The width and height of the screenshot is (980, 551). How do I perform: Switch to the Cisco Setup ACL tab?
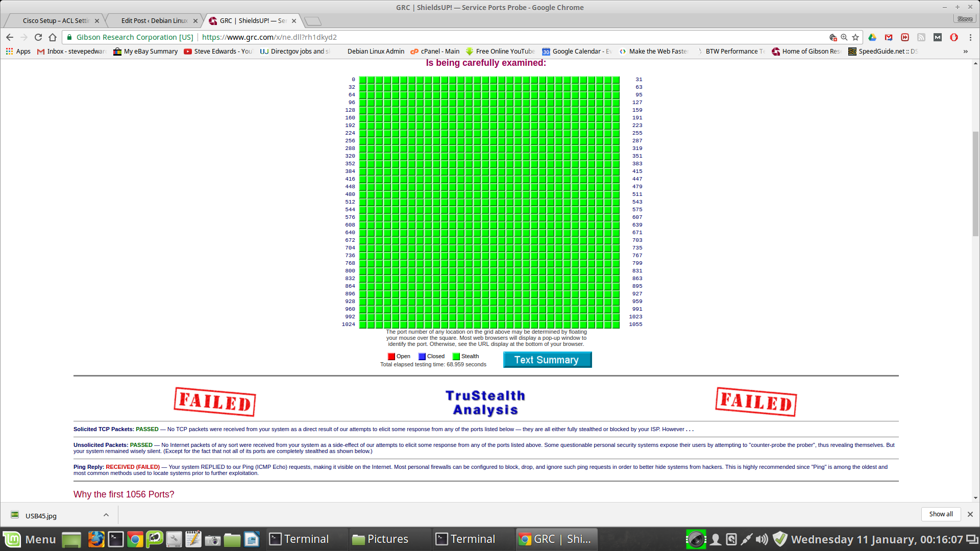(55, 21)
